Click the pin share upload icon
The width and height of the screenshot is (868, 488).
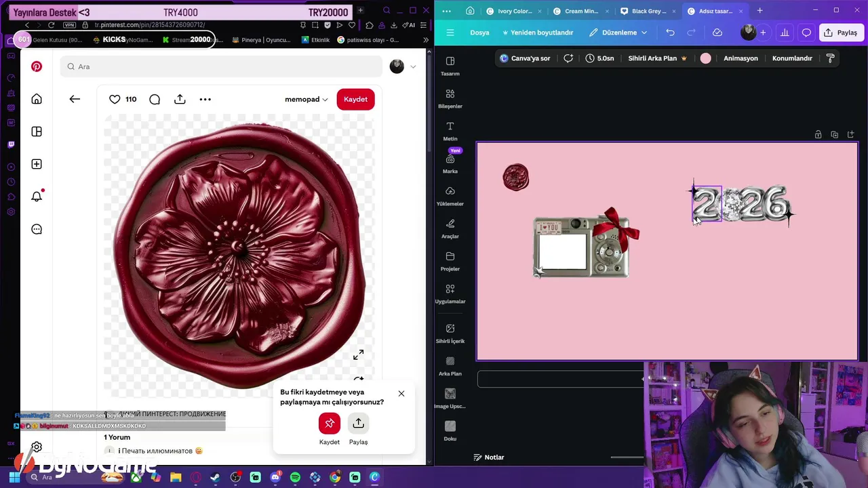180,99
